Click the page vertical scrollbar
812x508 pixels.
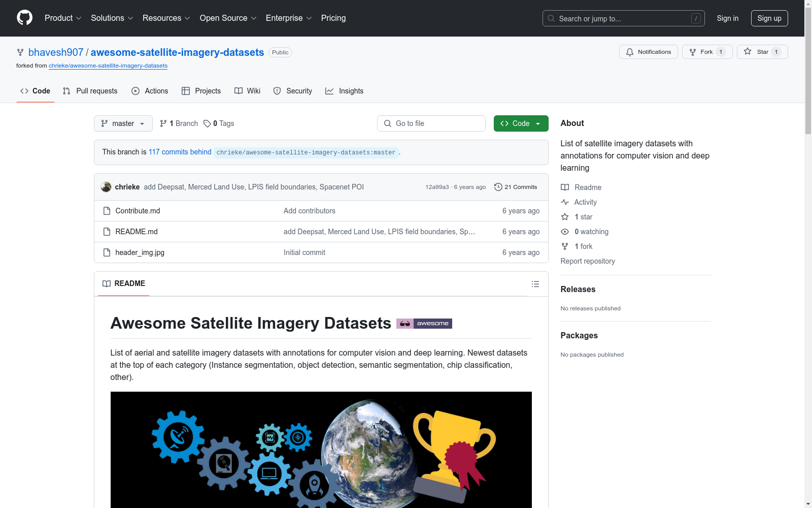808,254
